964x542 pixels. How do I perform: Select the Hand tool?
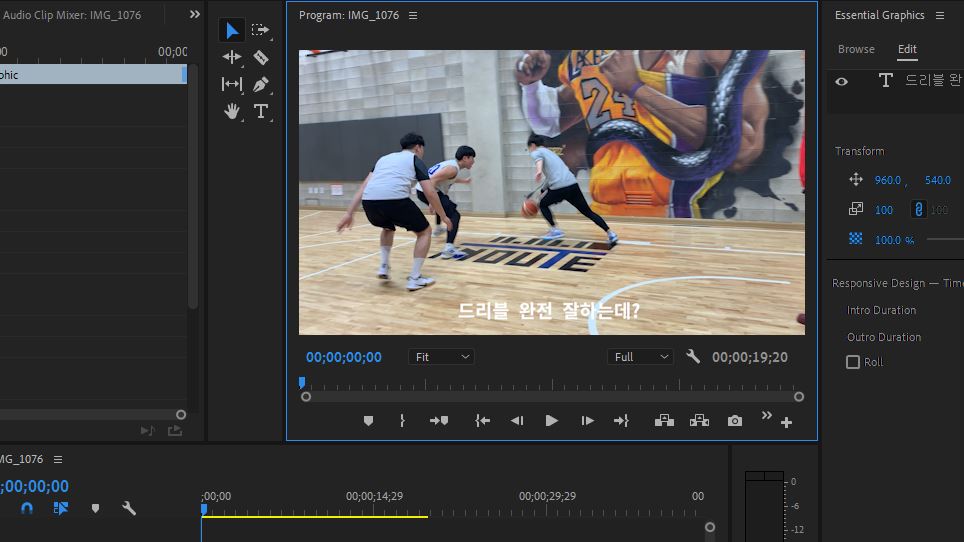(x=232, y=111)
